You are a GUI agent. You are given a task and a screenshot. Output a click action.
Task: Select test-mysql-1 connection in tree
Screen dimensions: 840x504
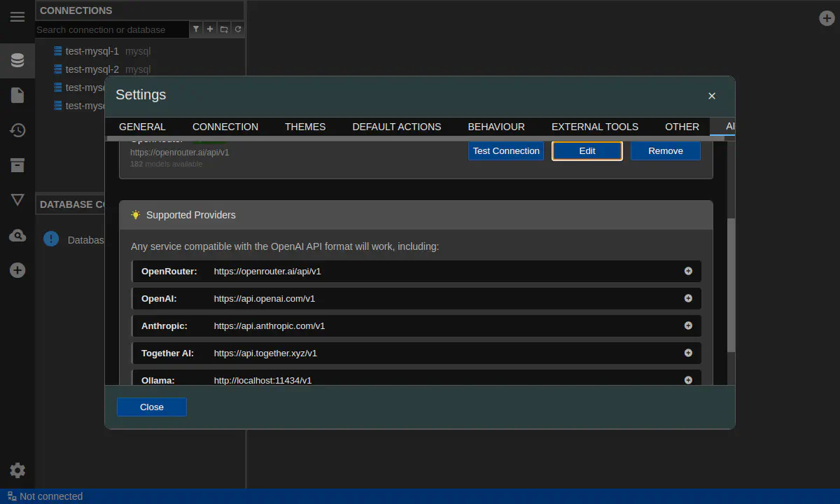click(92, 51)
